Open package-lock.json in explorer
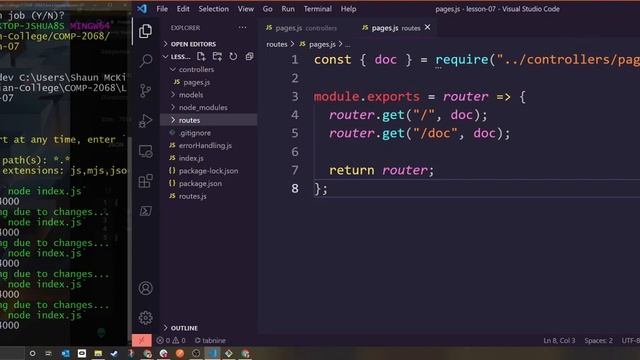This screenshot has width=640, height=360. [209, 171]
